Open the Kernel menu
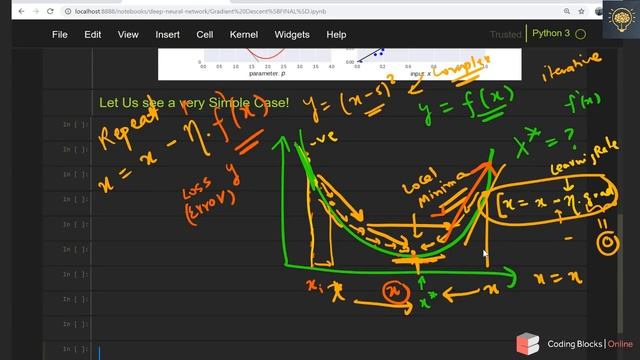 (x=244, y=35)
